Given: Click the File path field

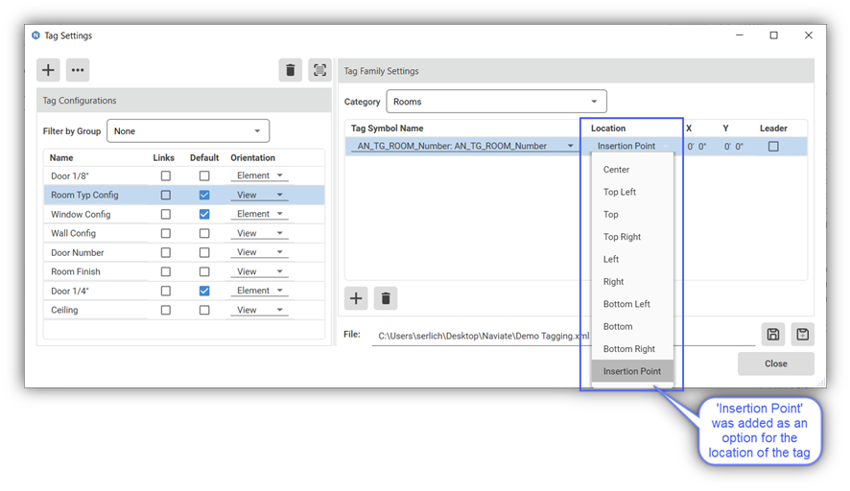Looking at the screenshot, I should [x=563, y=336].
